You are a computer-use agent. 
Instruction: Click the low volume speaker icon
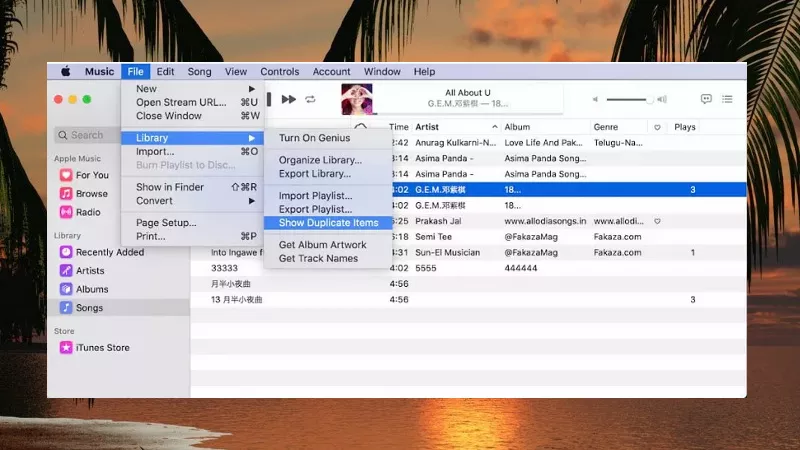[595, 99]
